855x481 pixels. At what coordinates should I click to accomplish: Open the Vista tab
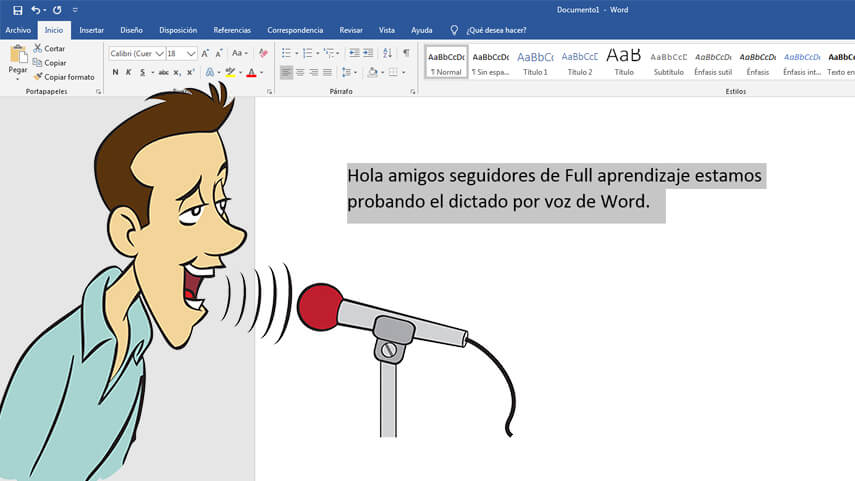(x=387, y=30)
